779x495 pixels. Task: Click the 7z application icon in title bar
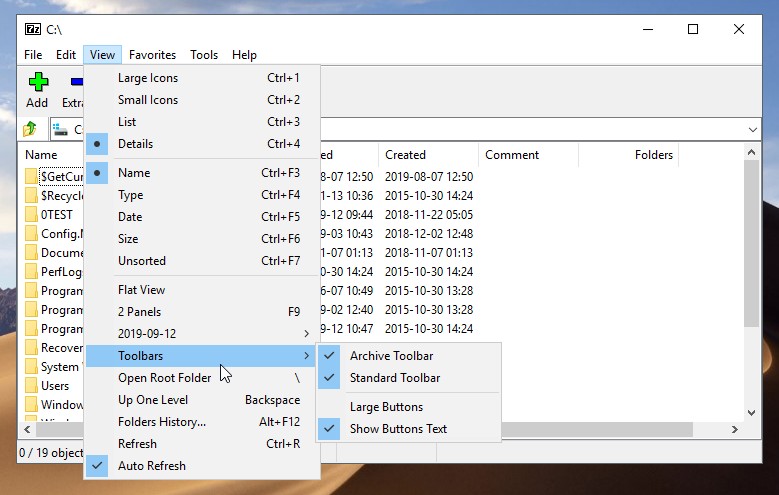(33, 29)
